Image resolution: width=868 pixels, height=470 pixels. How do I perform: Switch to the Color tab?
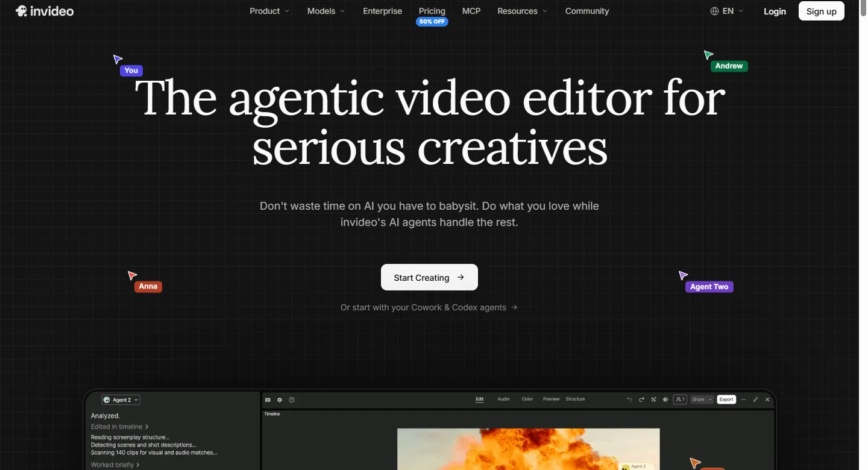point(527,399)
